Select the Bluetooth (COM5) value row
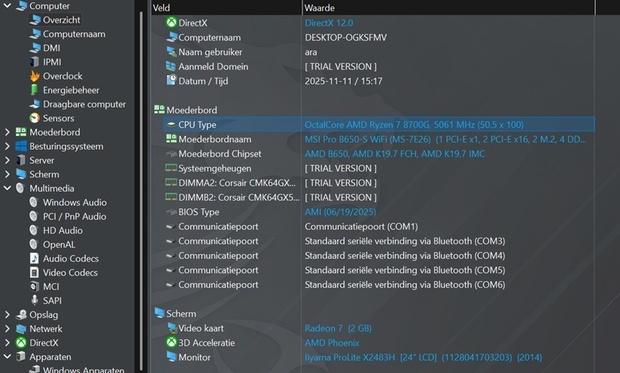 coord(405,270)
